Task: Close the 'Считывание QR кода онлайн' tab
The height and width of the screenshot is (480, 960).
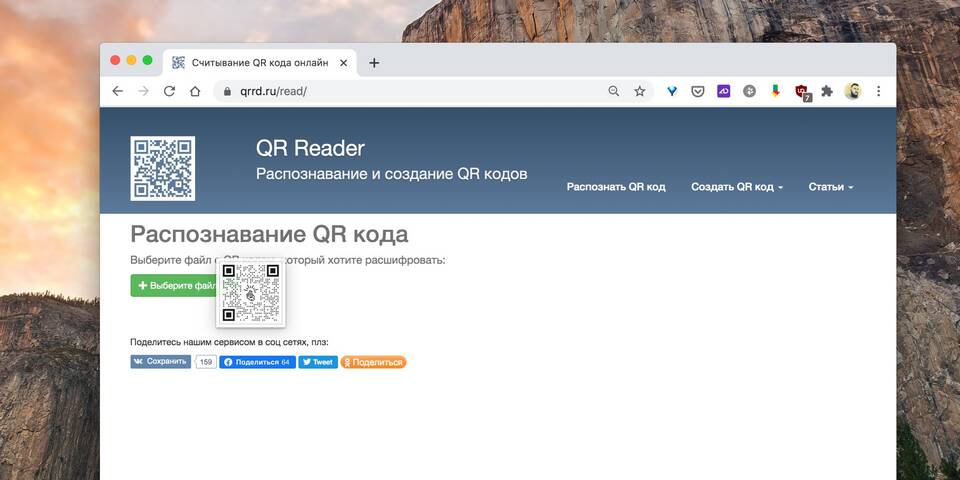Action: pos(344,62)
